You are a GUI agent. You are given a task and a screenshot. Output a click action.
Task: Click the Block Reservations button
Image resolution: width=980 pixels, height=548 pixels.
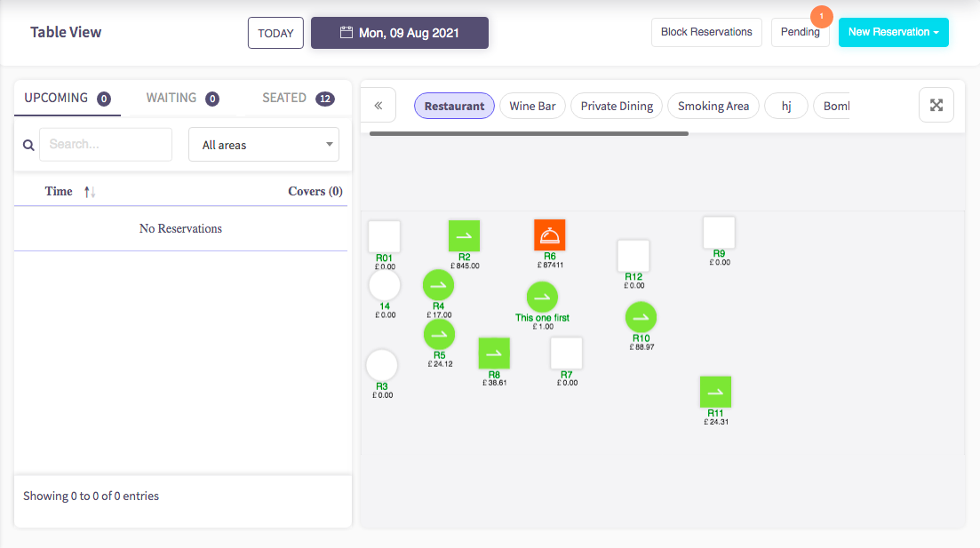coord(706,33)
